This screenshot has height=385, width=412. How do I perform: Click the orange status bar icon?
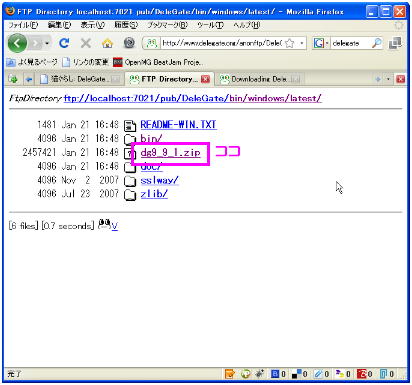click(230, 374)
